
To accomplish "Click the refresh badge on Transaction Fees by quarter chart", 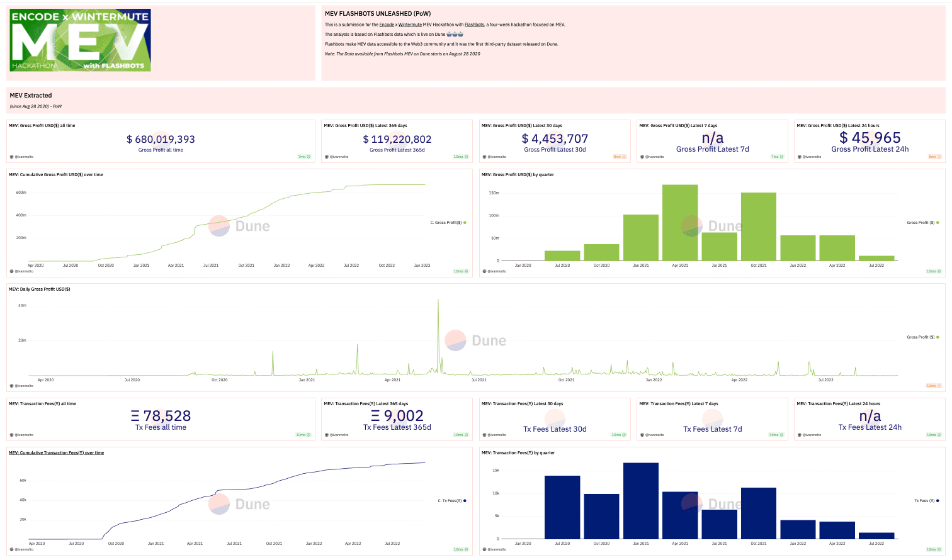I will [x=934, y=549].
